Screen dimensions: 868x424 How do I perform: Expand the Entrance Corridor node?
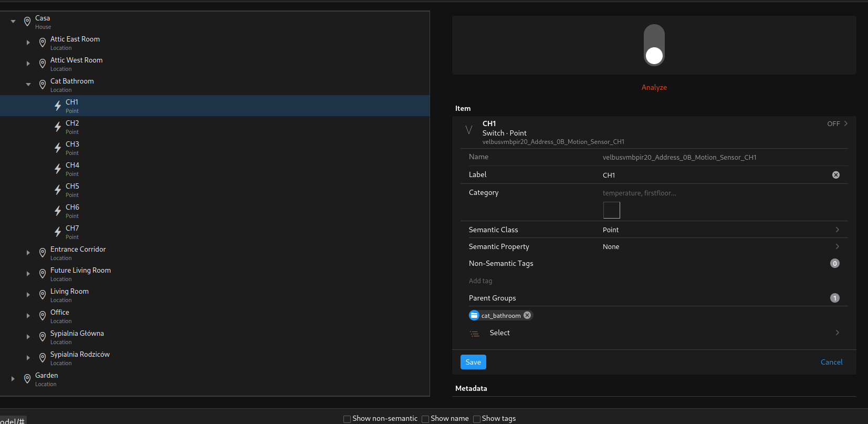(x=28, y=253)
